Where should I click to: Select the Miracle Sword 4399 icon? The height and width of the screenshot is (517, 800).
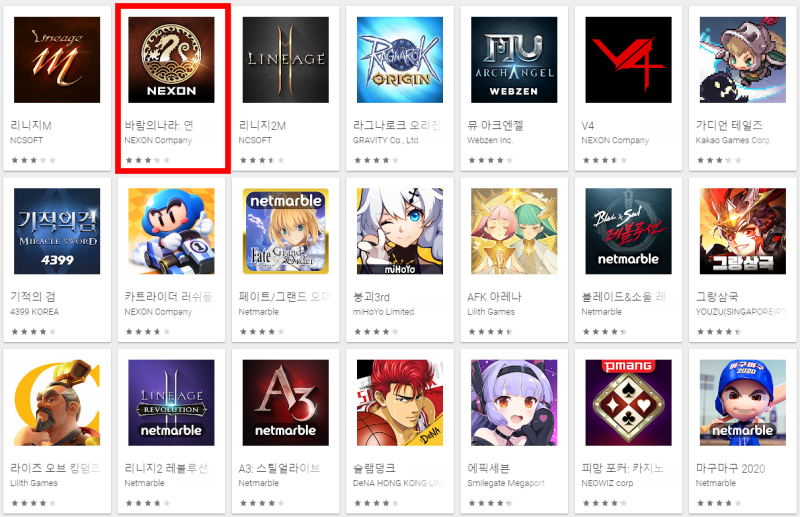point(57,231)
